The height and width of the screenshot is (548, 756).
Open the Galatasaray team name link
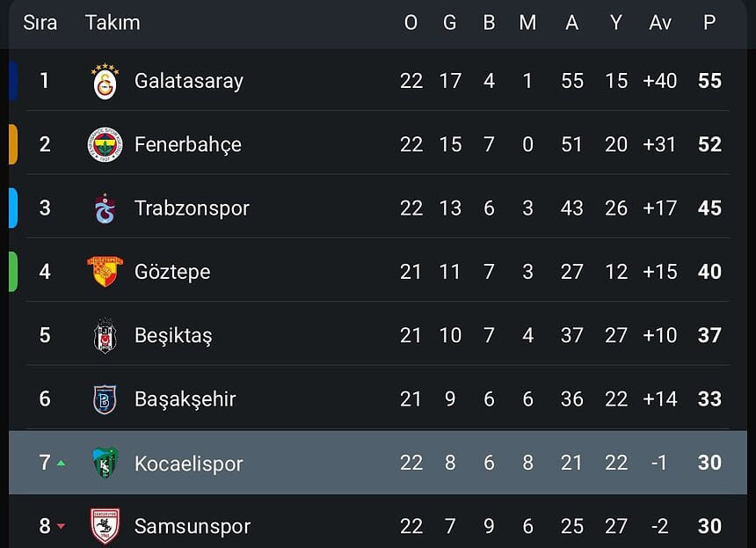188,81
